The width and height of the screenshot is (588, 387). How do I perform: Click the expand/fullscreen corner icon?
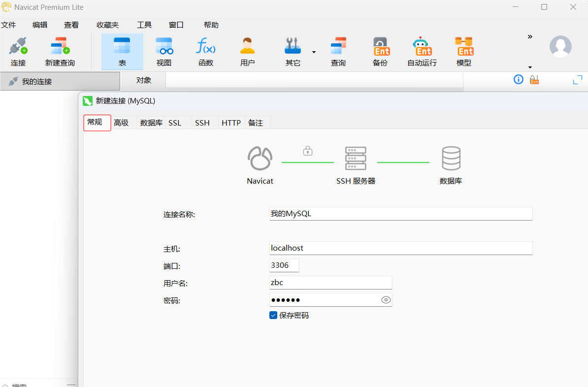pos(578,79)
